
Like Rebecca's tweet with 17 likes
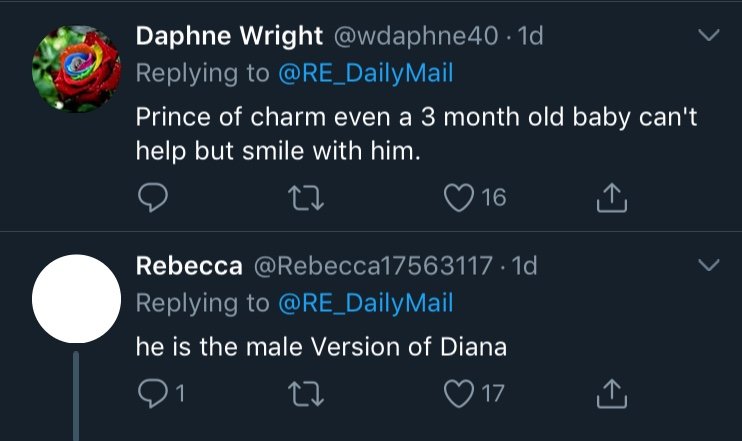coord(459,394)
